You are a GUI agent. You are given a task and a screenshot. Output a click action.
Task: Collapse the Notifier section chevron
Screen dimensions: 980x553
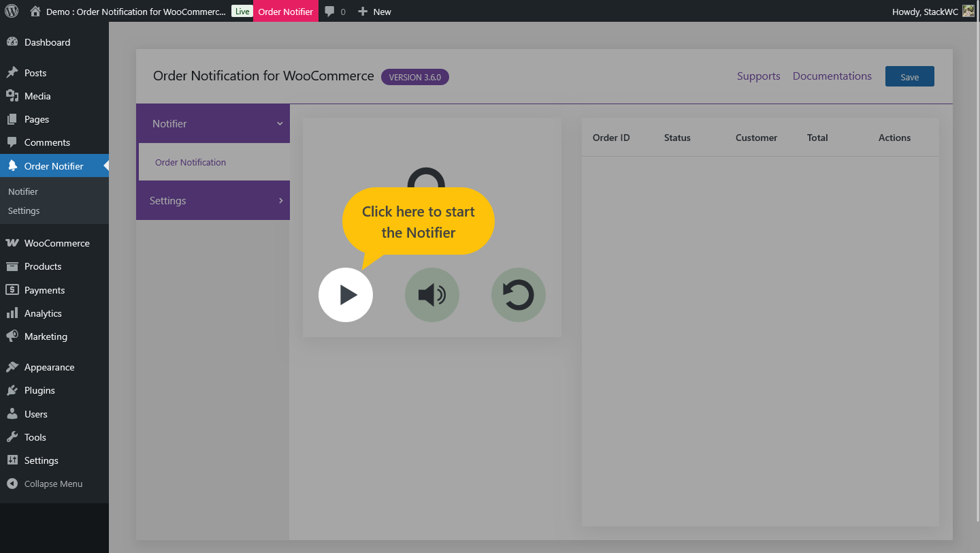click(279, 123)
